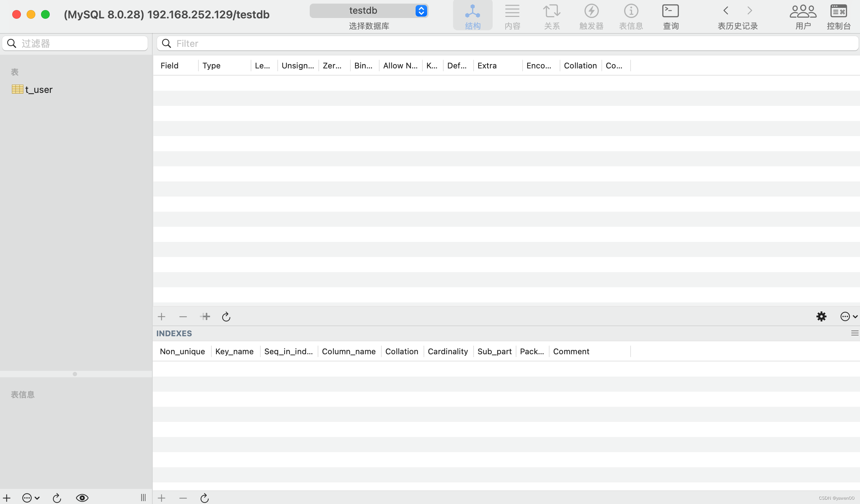The width and height of the screenshot is (860, 504).
Task: Click the Sub_part index header
Action: point(495,351)
